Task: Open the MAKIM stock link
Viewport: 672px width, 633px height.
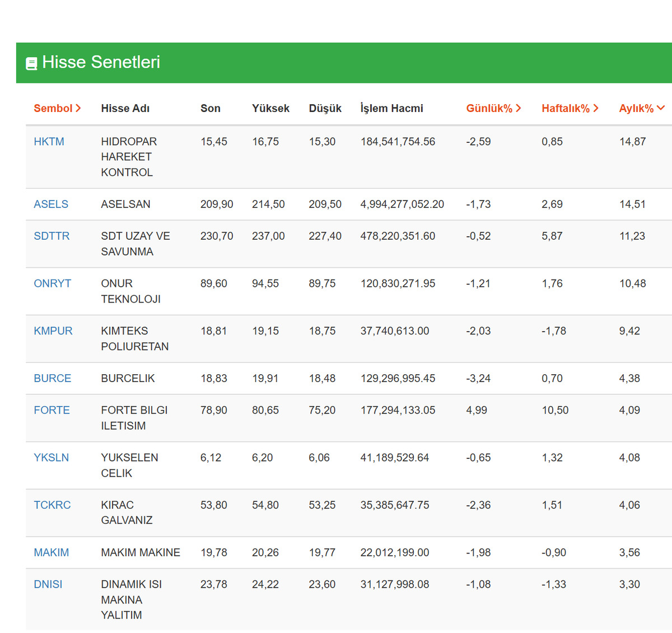Action: pyautogui.click(x=52, y=553)
